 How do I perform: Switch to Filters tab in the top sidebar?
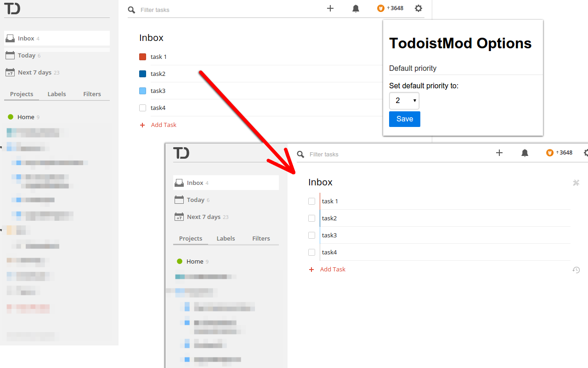coord(92,94)
